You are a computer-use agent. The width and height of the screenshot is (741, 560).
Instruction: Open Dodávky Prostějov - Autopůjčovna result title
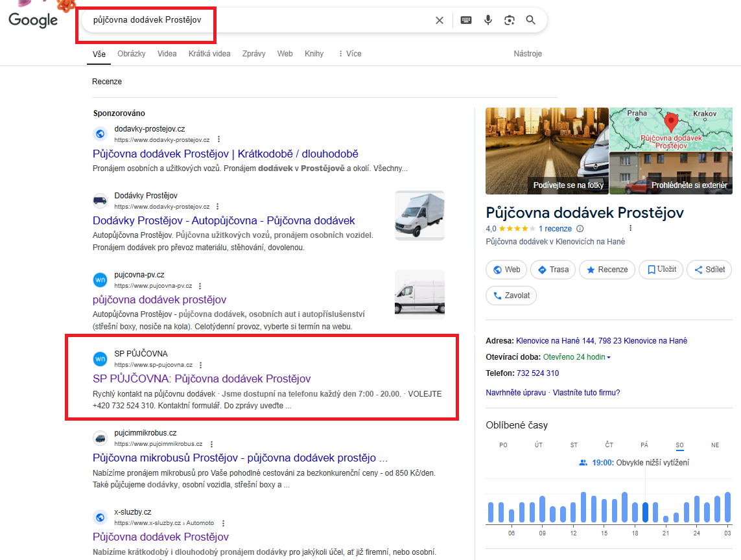point(224,220)
